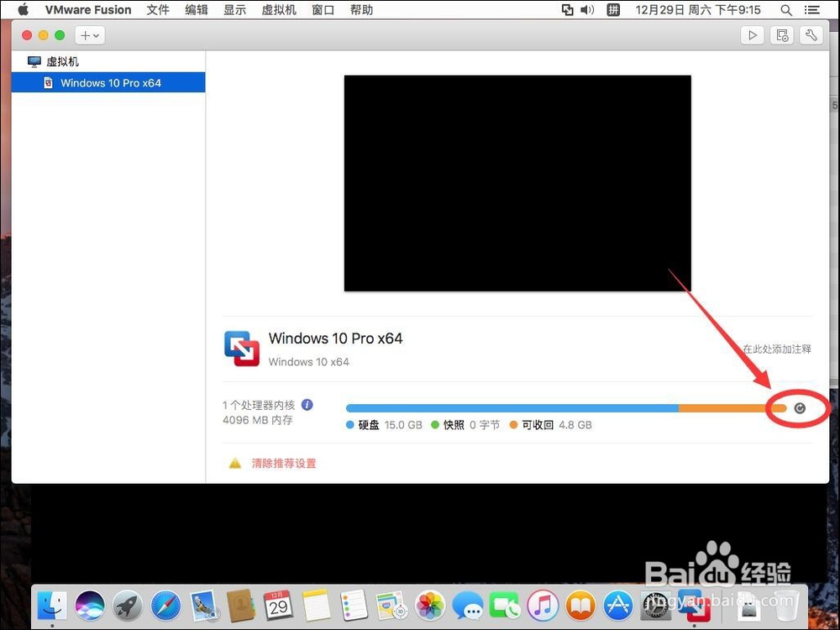
Task: Open the 窗口 menu
Action: pyautogui.click(x=323, y=9)
